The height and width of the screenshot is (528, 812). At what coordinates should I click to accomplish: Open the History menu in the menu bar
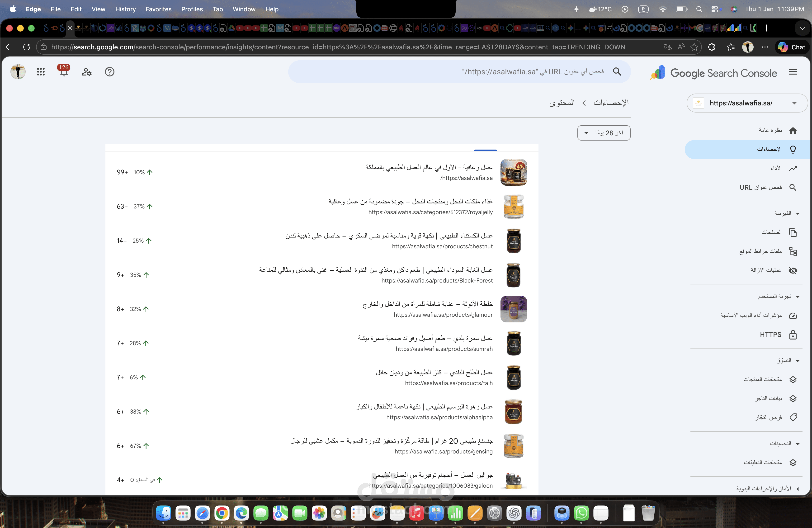125,9
